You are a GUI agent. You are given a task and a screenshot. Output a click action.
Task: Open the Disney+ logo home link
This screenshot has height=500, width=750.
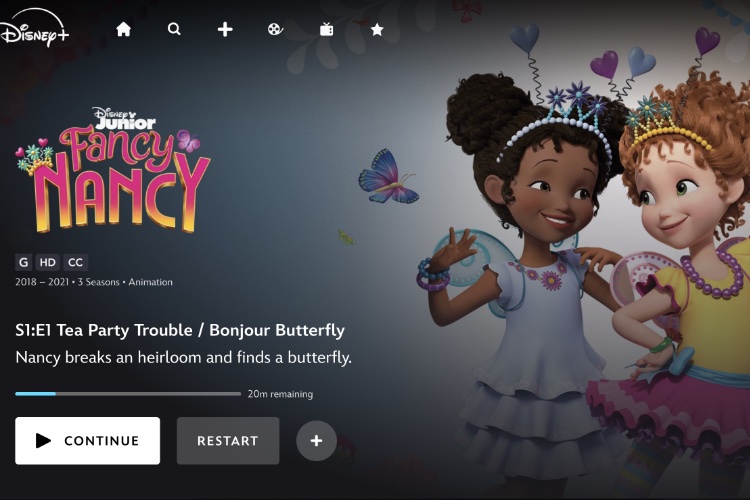34,28
